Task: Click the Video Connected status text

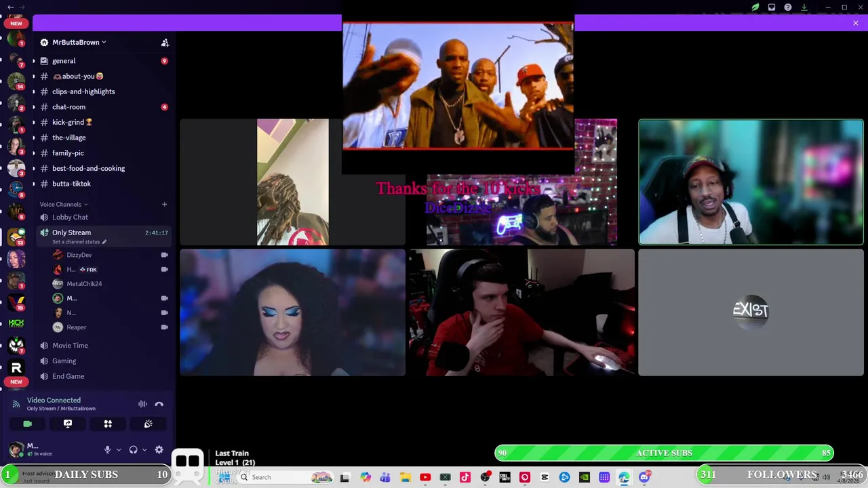Action: pos(54,400)
